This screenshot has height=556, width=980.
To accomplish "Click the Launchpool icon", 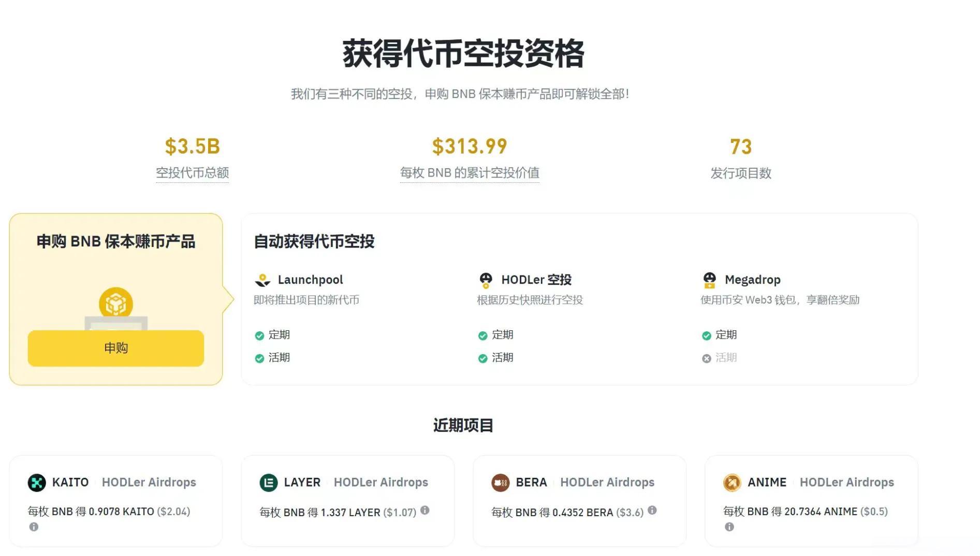I will (x=262, y=280).
